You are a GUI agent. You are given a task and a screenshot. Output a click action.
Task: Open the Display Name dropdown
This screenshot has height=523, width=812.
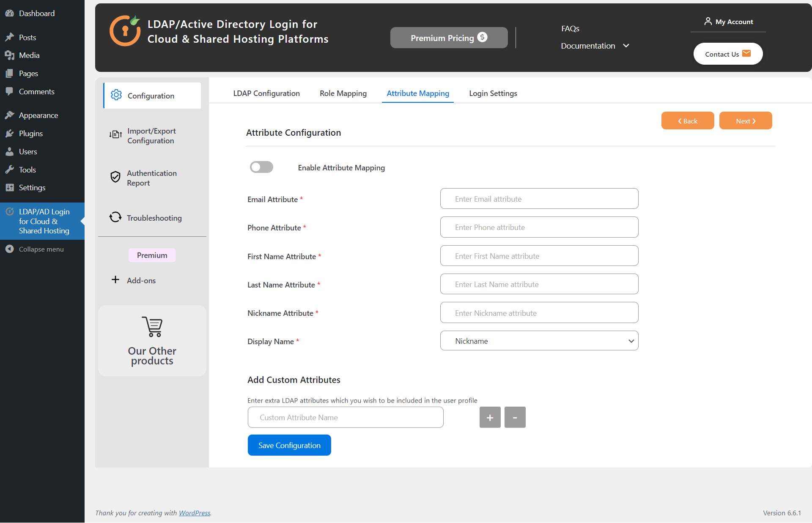pyautogui.click(x=539, y=341)
